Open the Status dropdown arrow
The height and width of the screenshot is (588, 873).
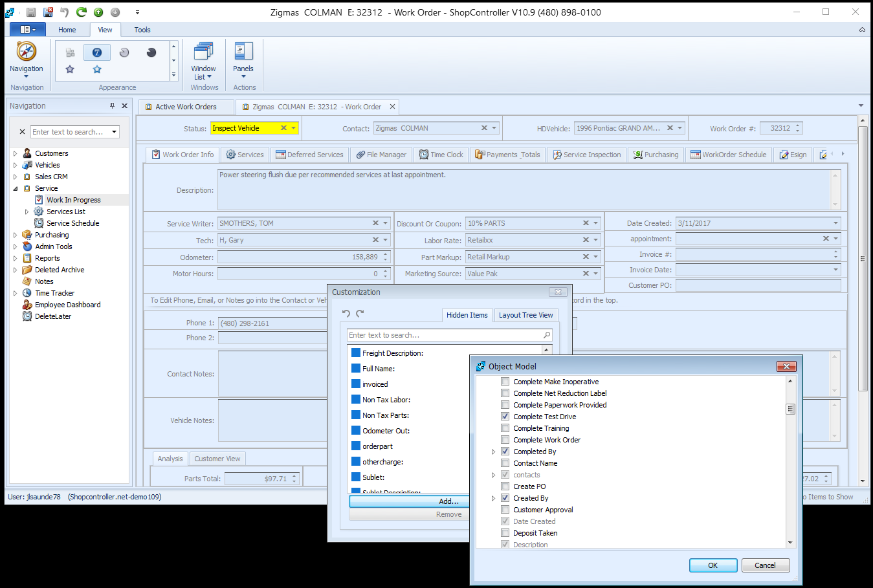pyautogui.click(x=294, y=128)
